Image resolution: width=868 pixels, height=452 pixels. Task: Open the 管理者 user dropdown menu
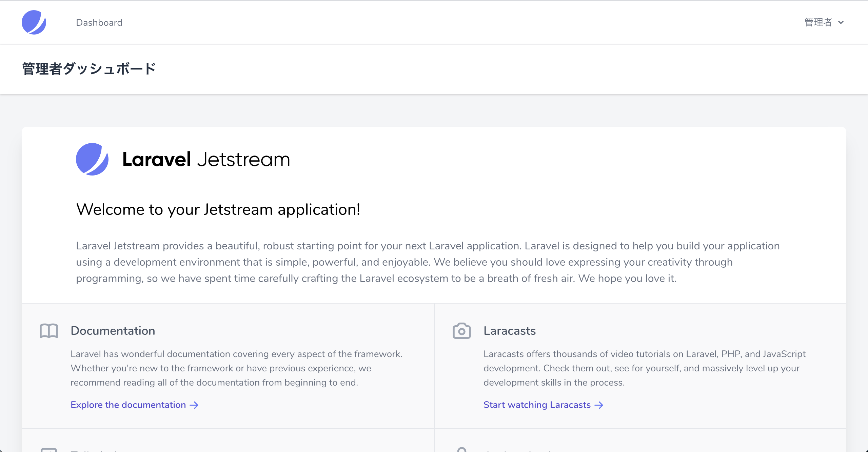pyautogui.click(x=818, y=22)
